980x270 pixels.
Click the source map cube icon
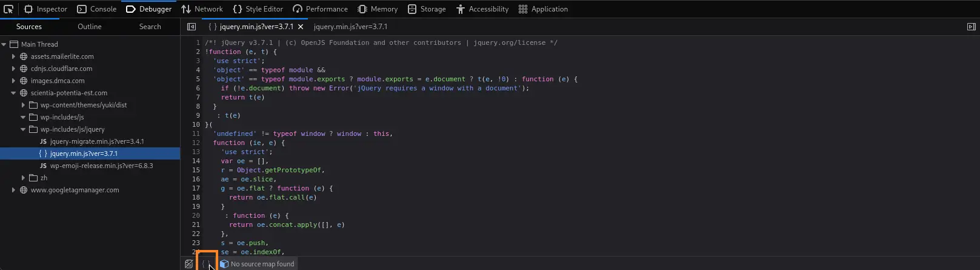pyautogui.click(x=224, y=264)
